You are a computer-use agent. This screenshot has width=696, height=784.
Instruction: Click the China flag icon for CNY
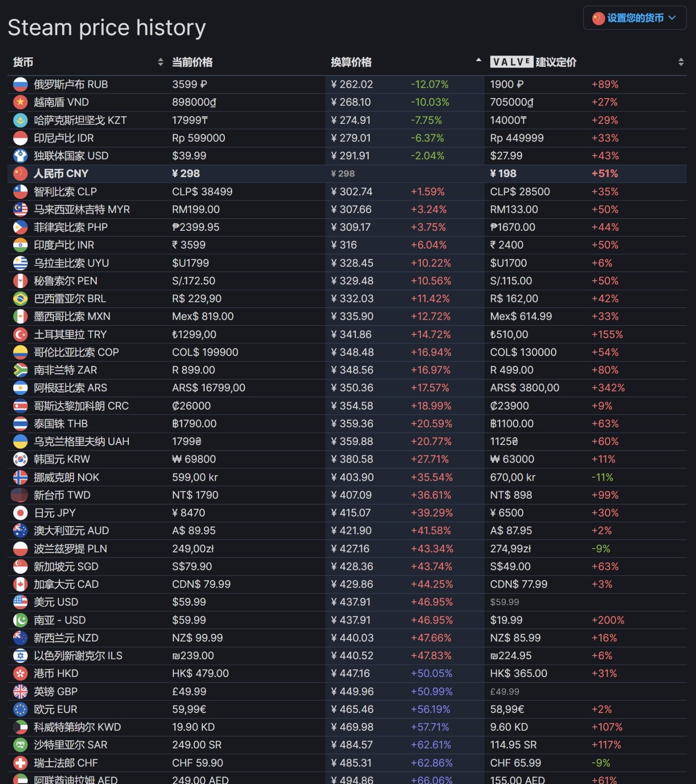20,173
